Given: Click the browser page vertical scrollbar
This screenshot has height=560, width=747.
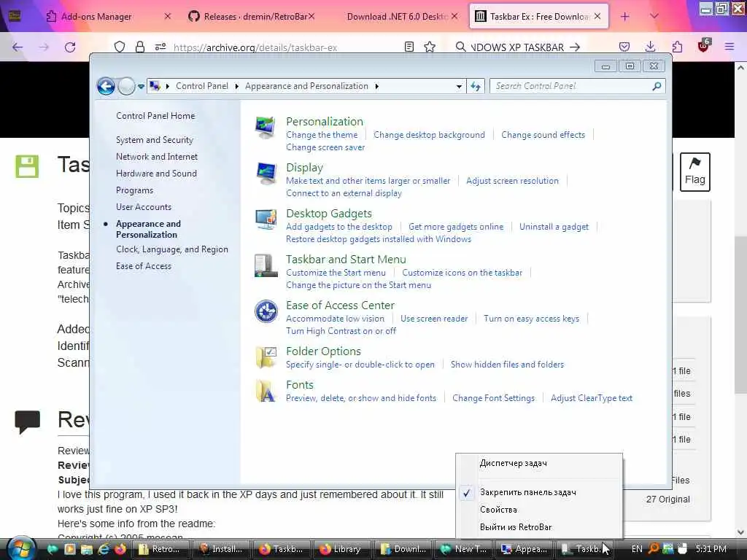Looking at the screenshot, I should point(740,314).
